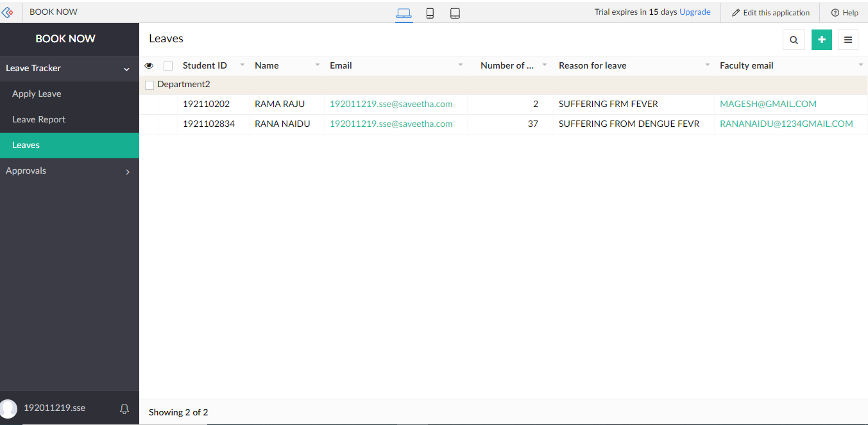This screenshot has width=868, height=425.
Task: Open RAMA RAJU's email 192011219.sse@saveetha.com
Action: pos(391,103)
